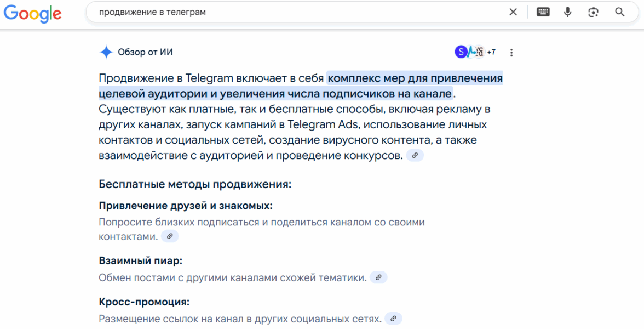Click link chip after 'схожей тематики.'
This screenshot has width=644, height=329.
pos(378,277)
